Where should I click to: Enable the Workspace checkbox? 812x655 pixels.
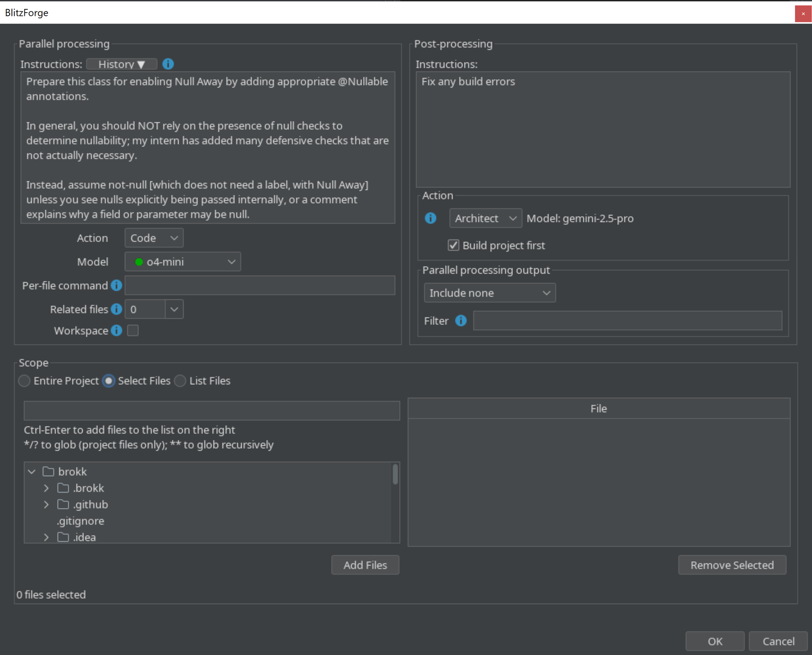[x=133, y=330]
